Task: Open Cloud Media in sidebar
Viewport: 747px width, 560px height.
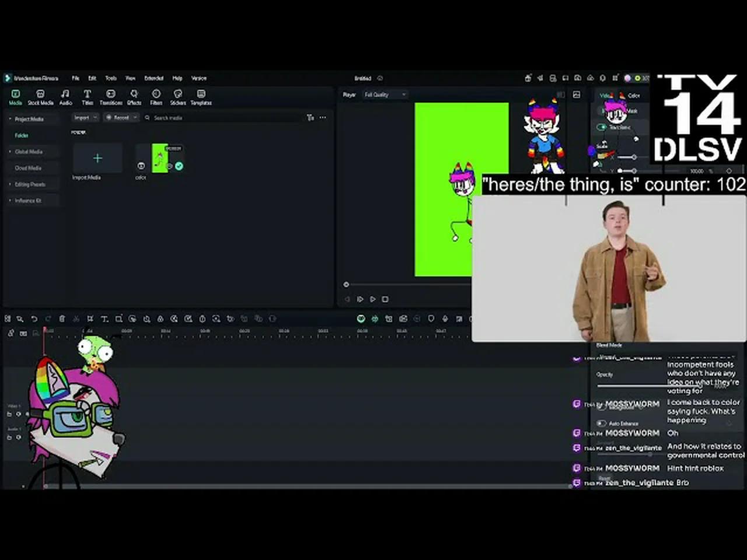Action: (28, 168)
